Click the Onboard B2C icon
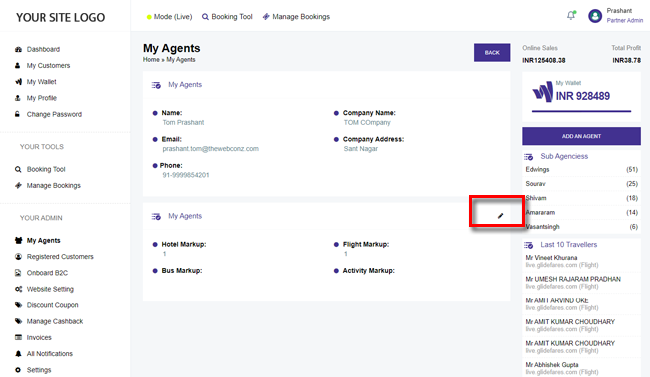The width and height of the screenshot is (650, 377). point(18,273)
